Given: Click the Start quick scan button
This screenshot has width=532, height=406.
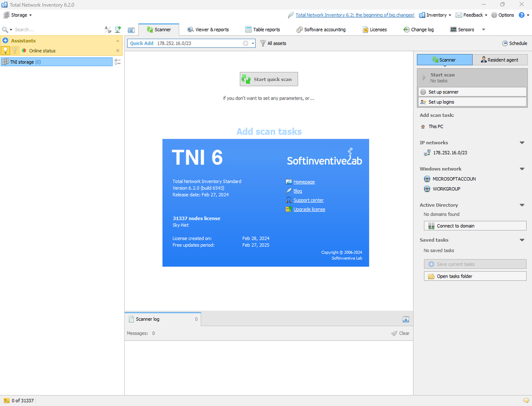Looking at the screenshot, I should click(269, 79).
